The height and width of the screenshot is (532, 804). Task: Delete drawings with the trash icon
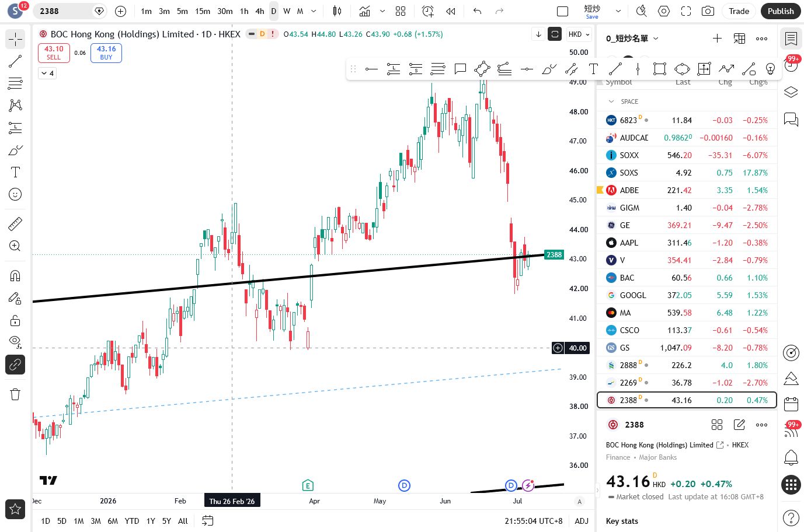[15, 394]
